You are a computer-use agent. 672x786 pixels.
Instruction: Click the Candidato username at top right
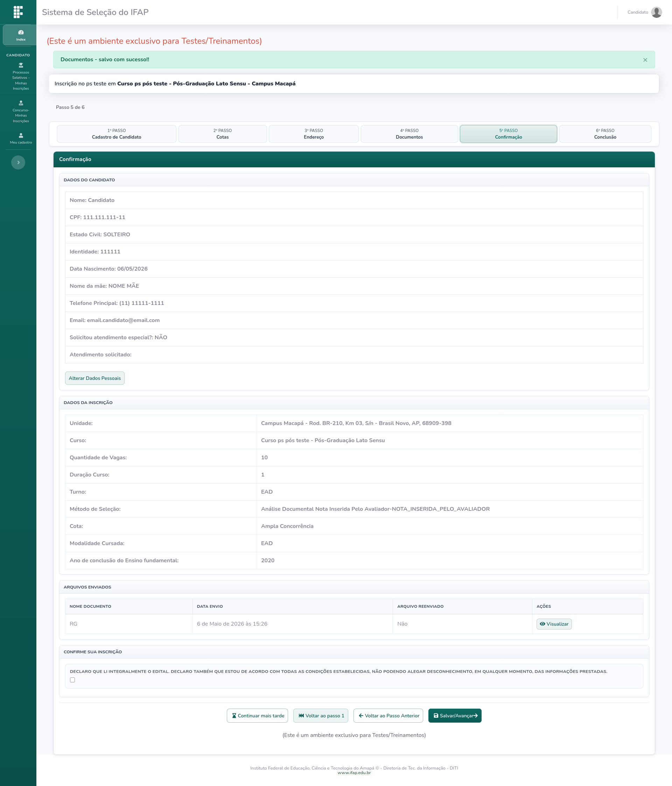(x=637, y=12)
